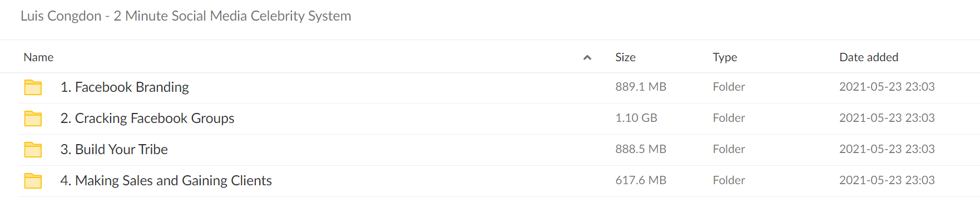The width and height of the screenshot is (980, 217).
Task: Sort files by Date added column
Action: [x=869, y=57]
